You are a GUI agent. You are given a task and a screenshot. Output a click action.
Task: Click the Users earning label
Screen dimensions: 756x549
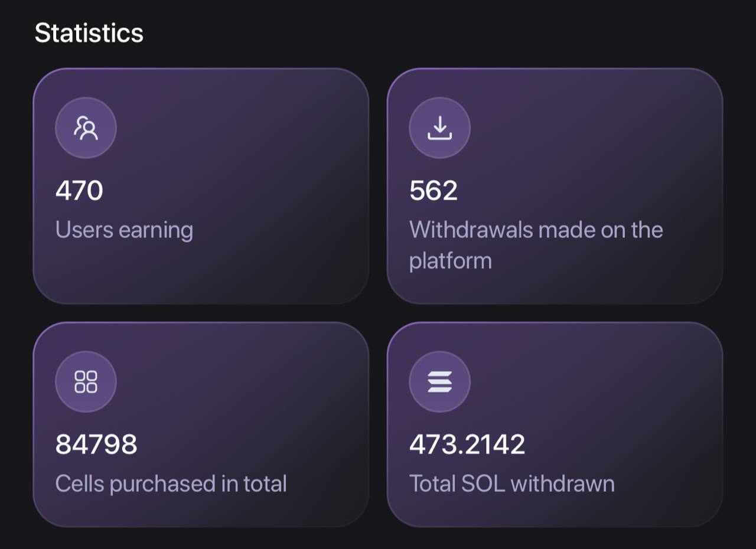(x=124, y=230)
